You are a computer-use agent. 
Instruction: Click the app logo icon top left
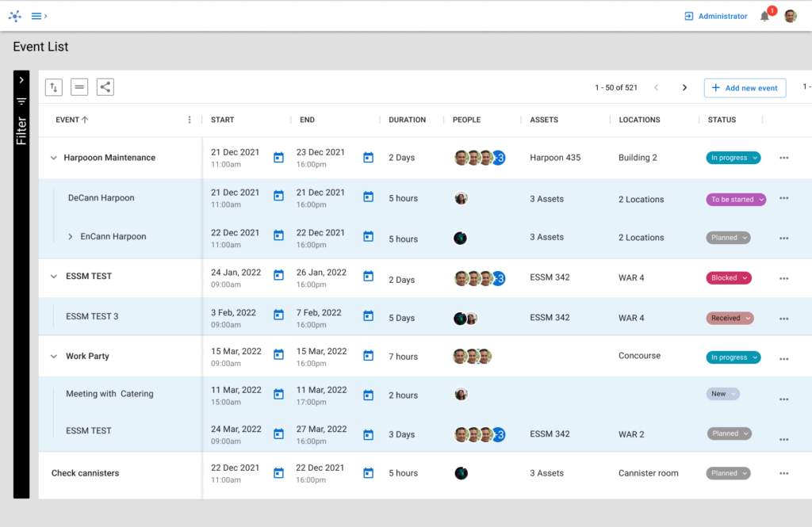(14, 16)
